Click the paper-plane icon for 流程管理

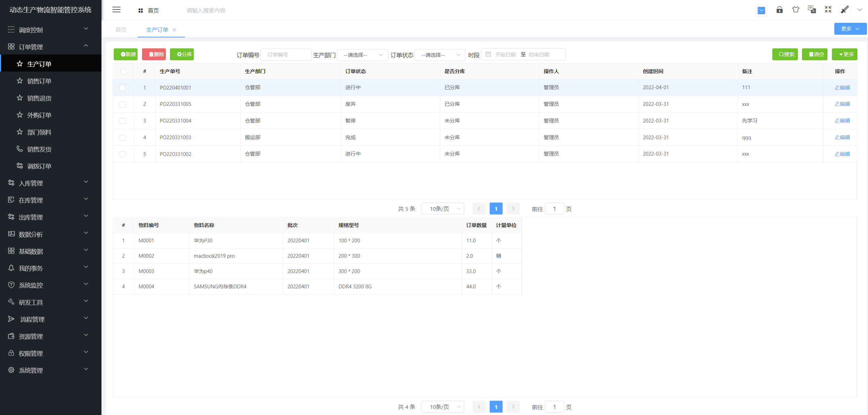(11, 319)
